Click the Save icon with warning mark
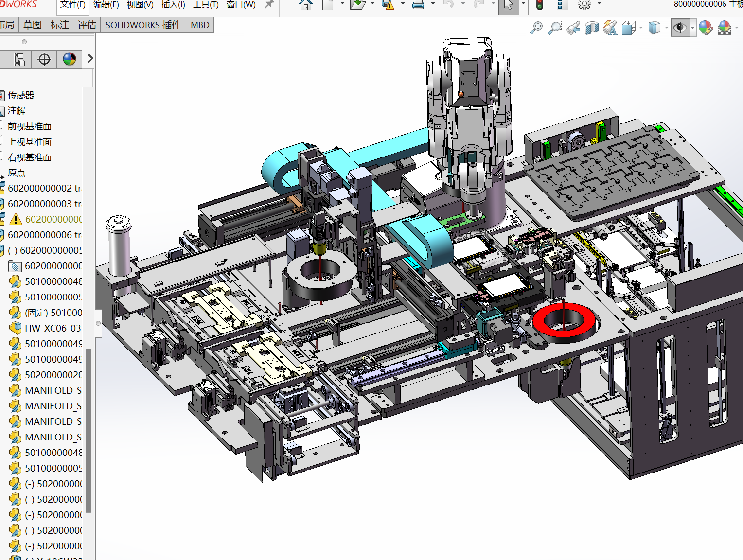Viewport: 743px width, 560px height. tap(388, 5)
